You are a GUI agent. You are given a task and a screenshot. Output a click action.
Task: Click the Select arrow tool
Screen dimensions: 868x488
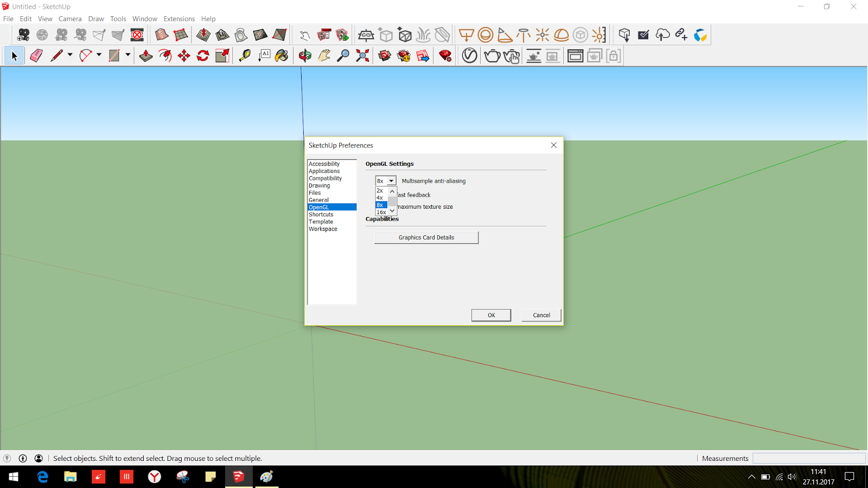coord(14,55)
